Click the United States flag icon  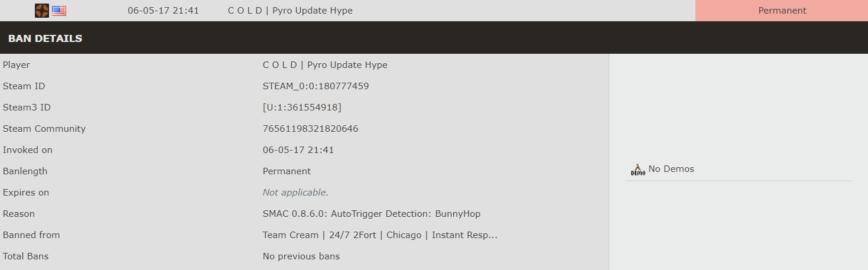(x=59, y=11)
